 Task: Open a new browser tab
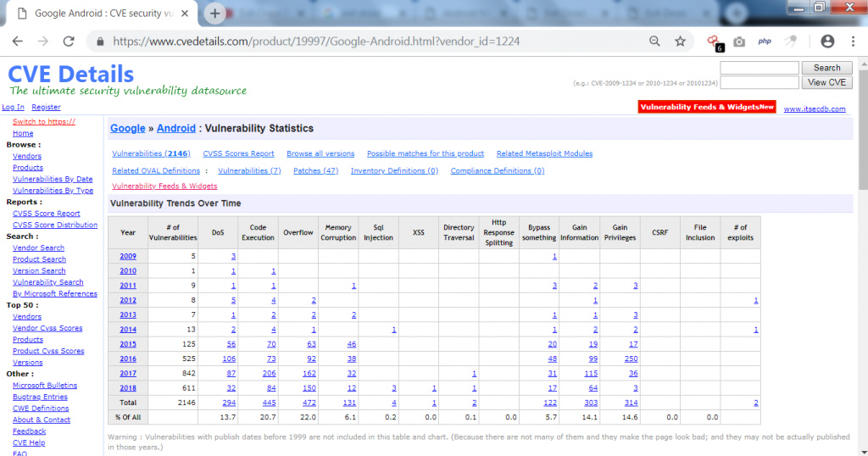click(x=215, y=14)
